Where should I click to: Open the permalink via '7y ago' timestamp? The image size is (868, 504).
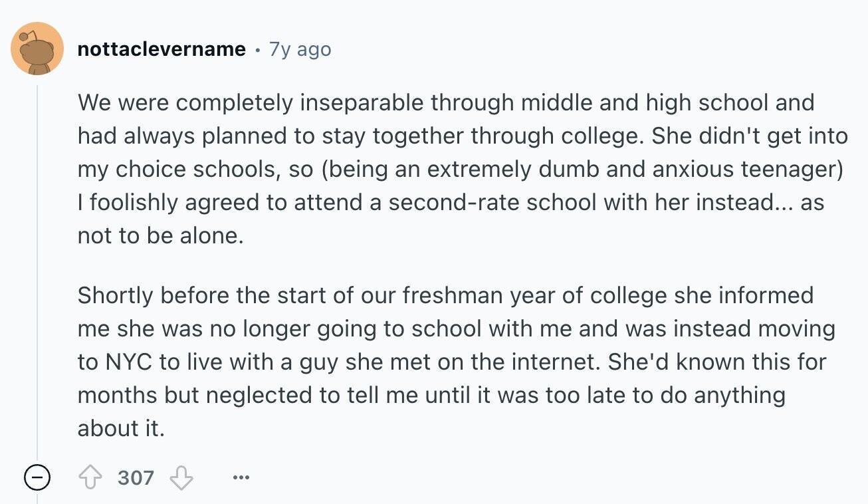tap(300, 49)
